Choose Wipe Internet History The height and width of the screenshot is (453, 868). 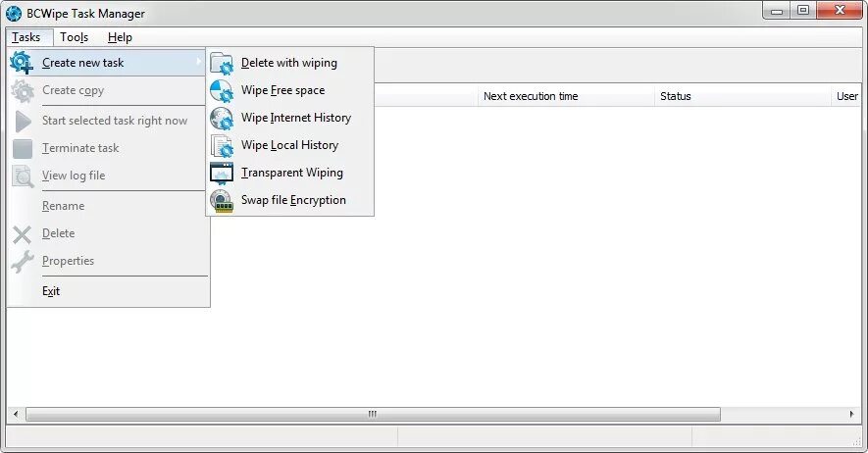click(x=290, y=118)
